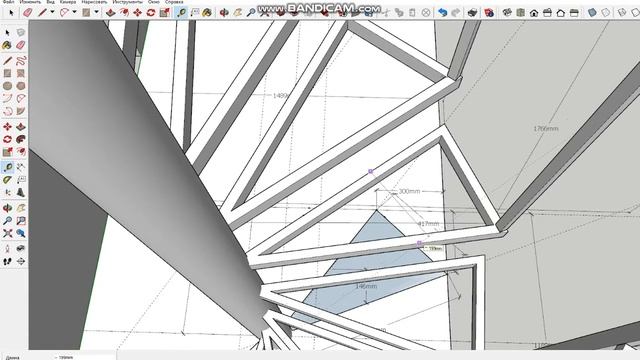Pick the Eraser tool in top toolbar
This screenshot has width=640, height=360.
(27, 13)
